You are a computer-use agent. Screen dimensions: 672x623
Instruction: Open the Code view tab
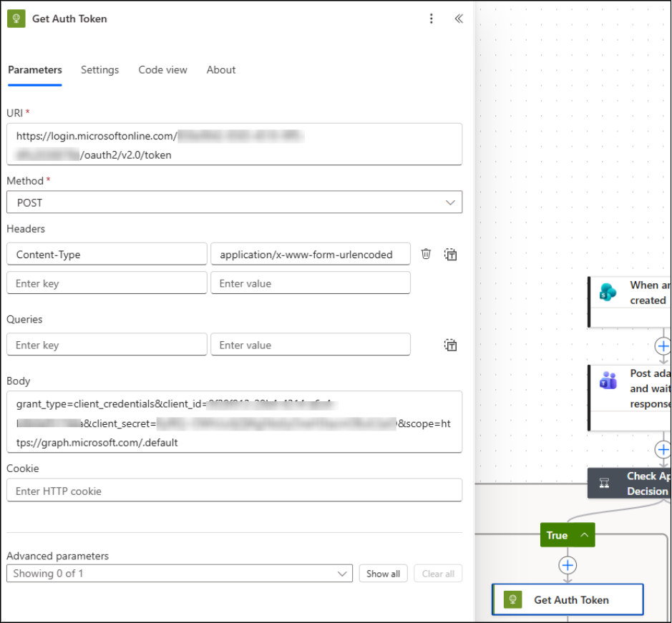162,69
